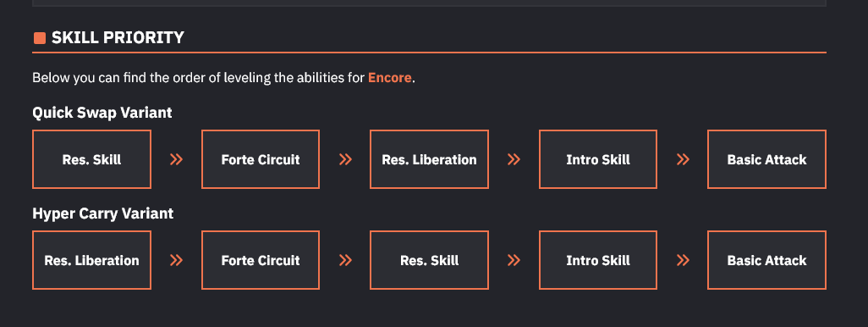Select Forte Circuit box in Hyper Carry Variant
This screenshot has width=868, height=327.
[261, 260]
